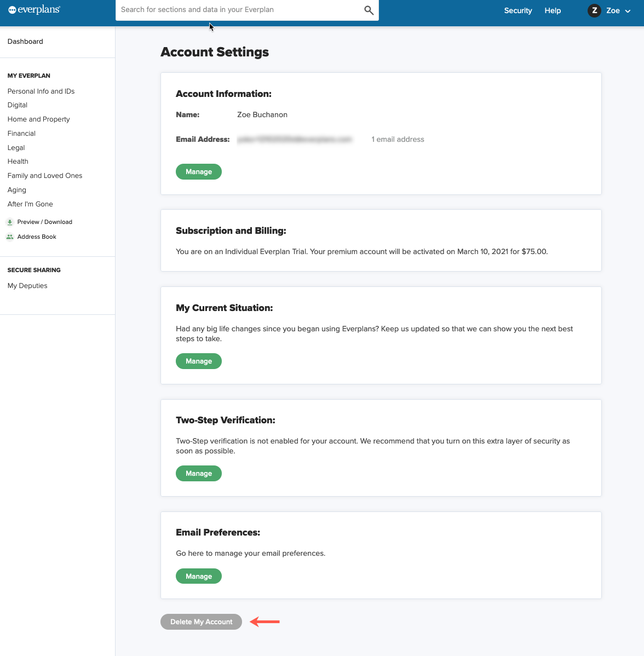Open Personal Info and IDs section
This screenshot has width=644, height=656.
point(41,91)
